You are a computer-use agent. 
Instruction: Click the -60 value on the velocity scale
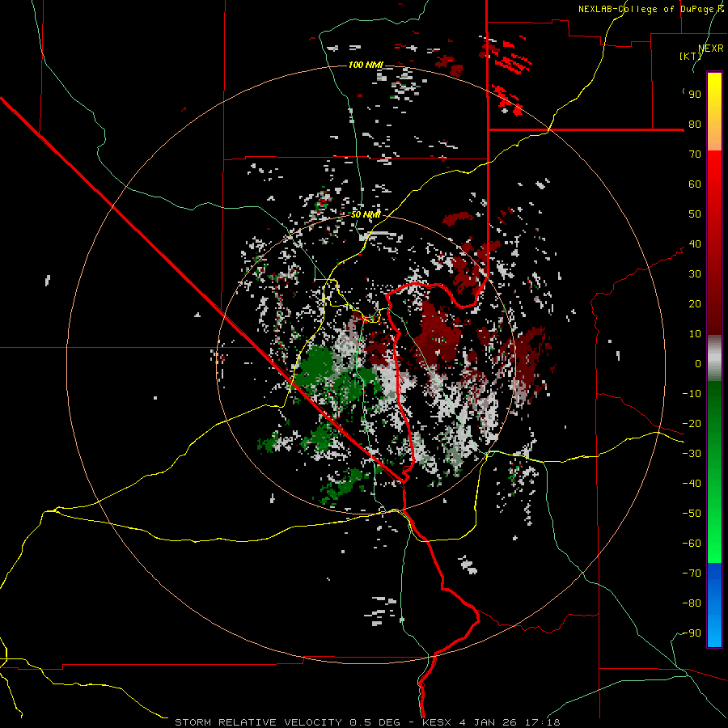[x=692, y=544]
